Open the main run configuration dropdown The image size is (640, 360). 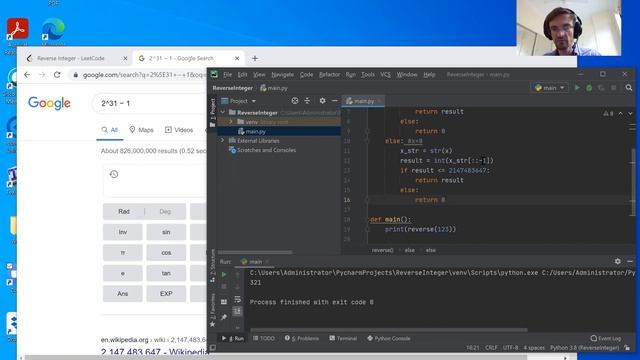[x=550, y=88]
